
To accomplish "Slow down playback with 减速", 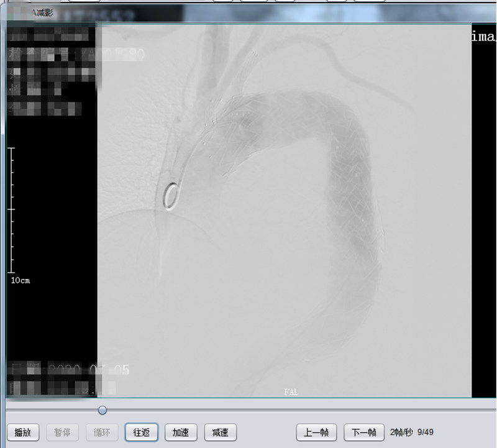I will pos(221,432).
